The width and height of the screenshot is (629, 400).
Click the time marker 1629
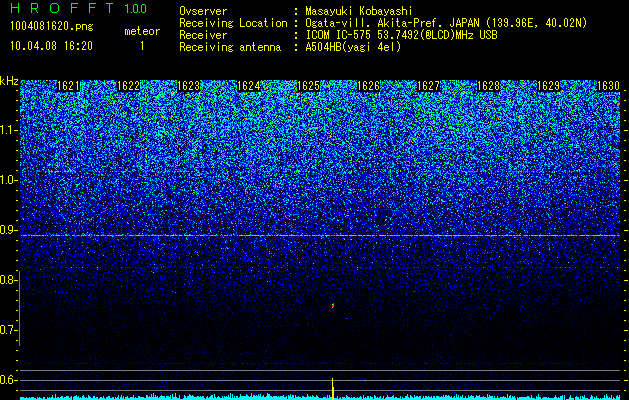click(x=548, y=86)
